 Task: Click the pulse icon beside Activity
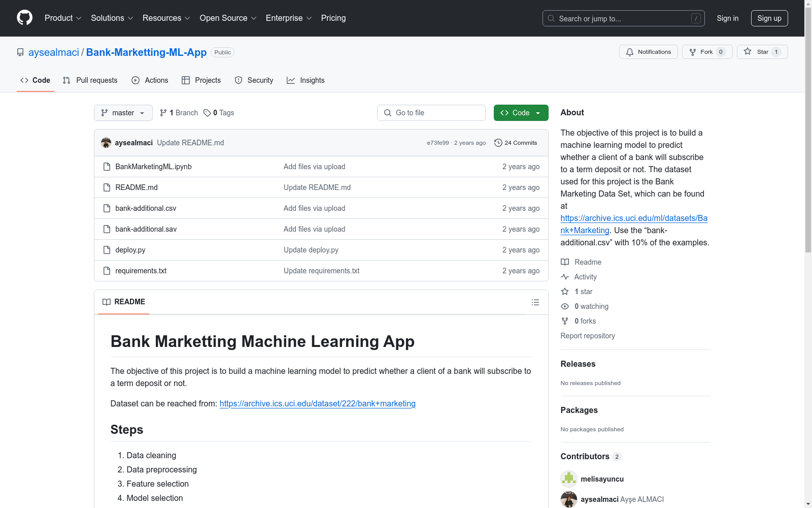point(565,277)
